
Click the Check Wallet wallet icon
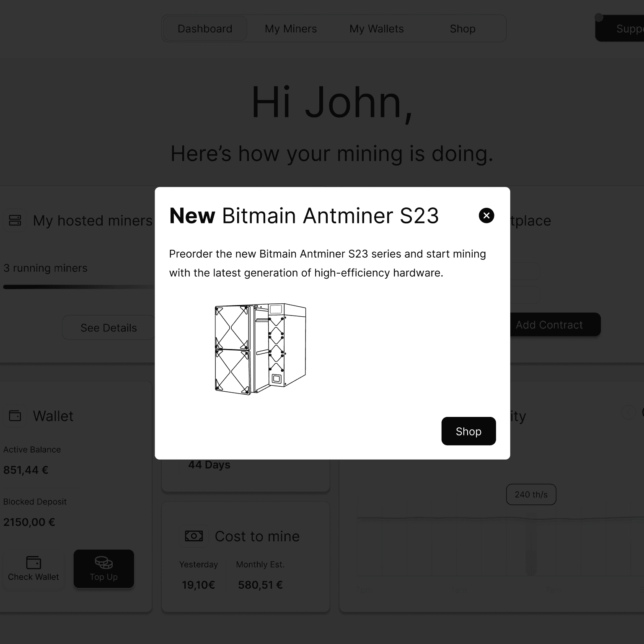pyautogui.click(x=34, y=562)
